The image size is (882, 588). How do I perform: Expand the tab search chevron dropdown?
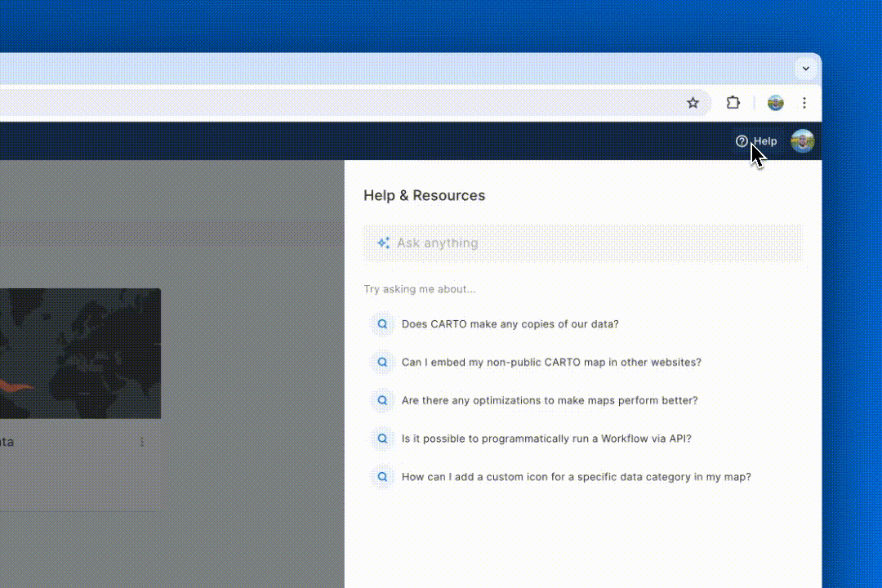pyautogui.click(x=806, y=69)
